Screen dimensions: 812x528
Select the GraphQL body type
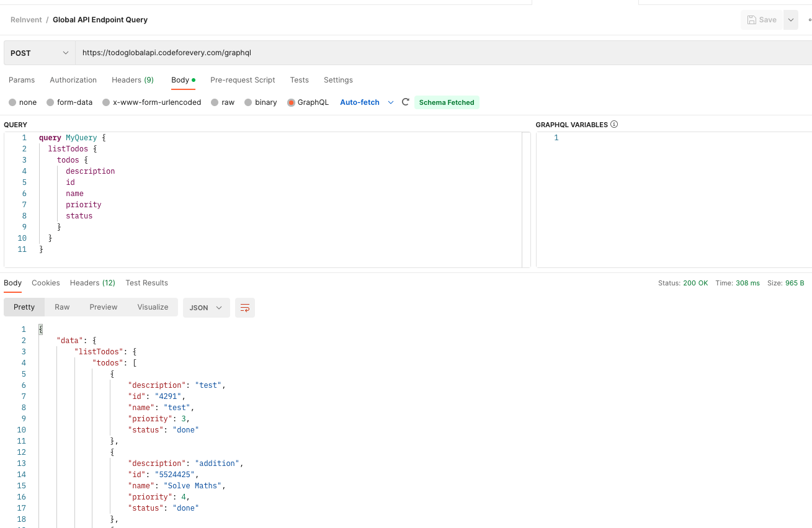point(308,102)
